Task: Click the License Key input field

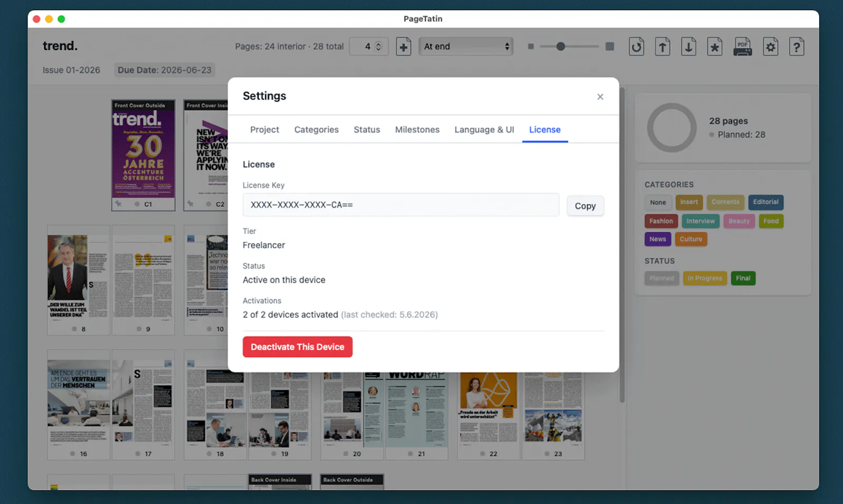Action: (x=401, y=205)
